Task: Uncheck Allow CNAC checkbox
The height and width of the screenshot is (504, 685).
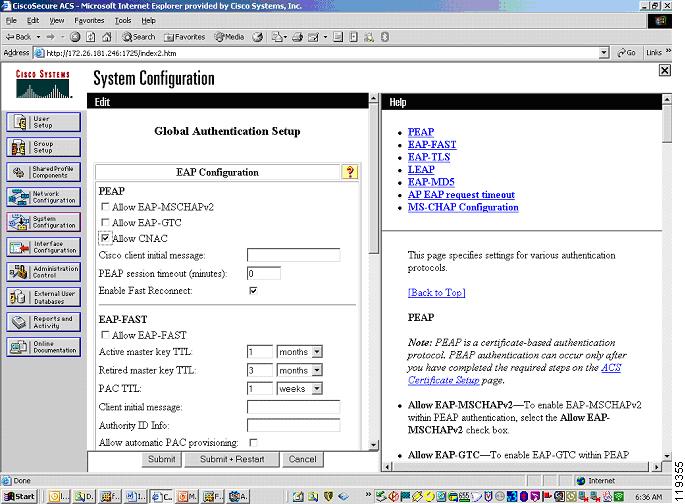Action: coord(105,238)
